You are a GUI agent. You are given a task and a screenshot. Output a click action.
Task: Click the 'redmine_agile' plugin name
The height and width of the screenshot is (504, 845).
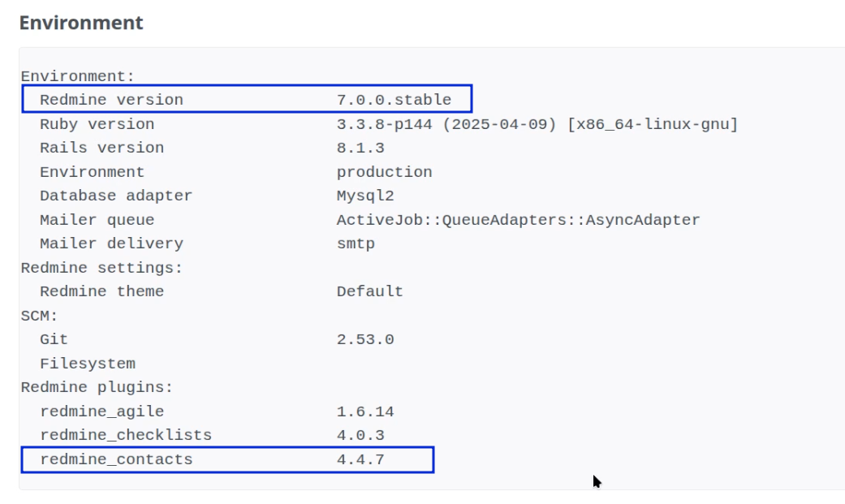tap(101, 411)
